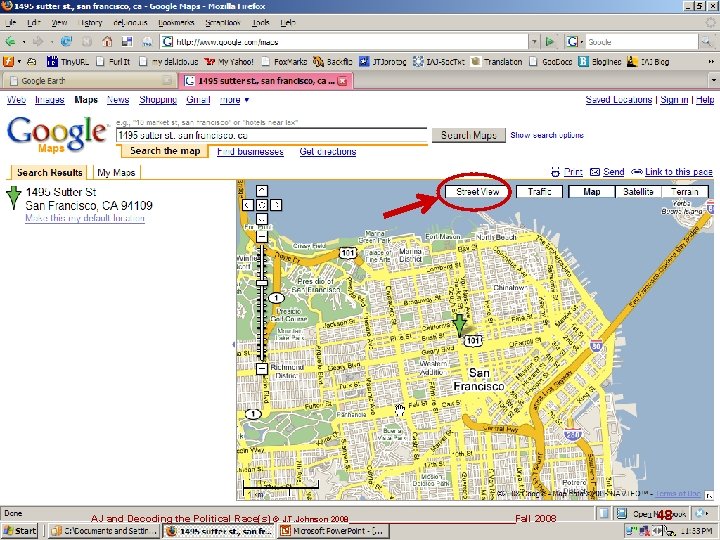Click Make this my default location link

click(85, 218)
